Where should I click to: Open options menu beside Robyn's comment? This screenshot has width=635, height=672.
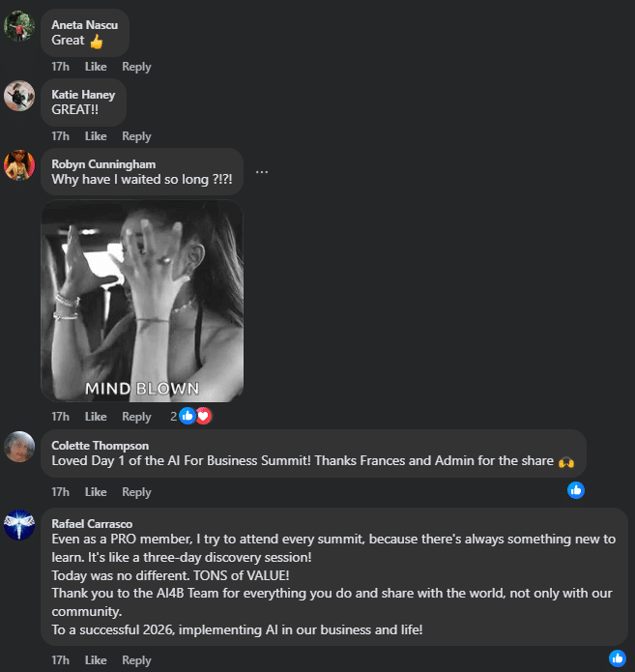[x=262, y=172]
